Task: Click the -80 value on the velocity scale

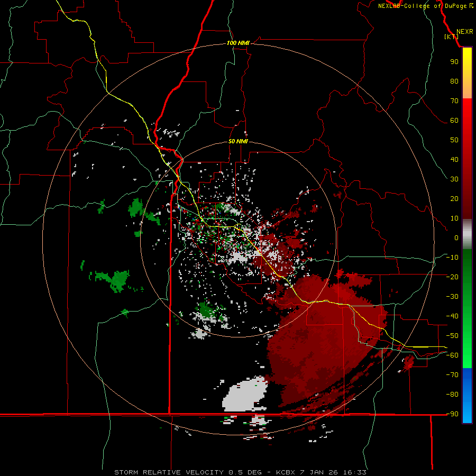Action: click(452, 395)
